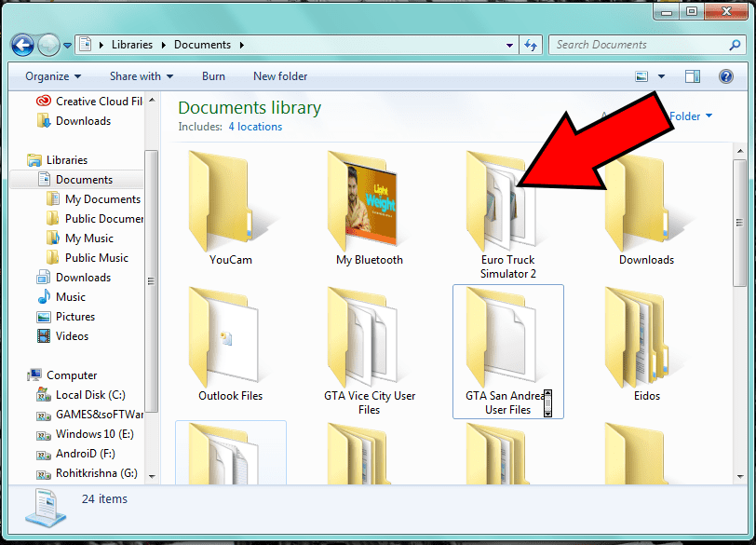Viewport: 756px width, 545px height.
Task: Select the Downloads folder in the file list
Action: [x=646, y=209]
